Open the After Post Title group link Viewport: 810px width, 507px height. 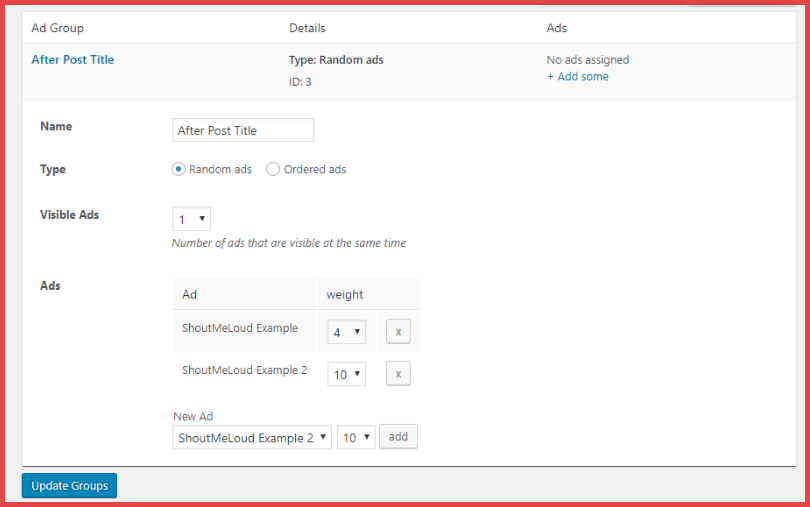point(73,59)
